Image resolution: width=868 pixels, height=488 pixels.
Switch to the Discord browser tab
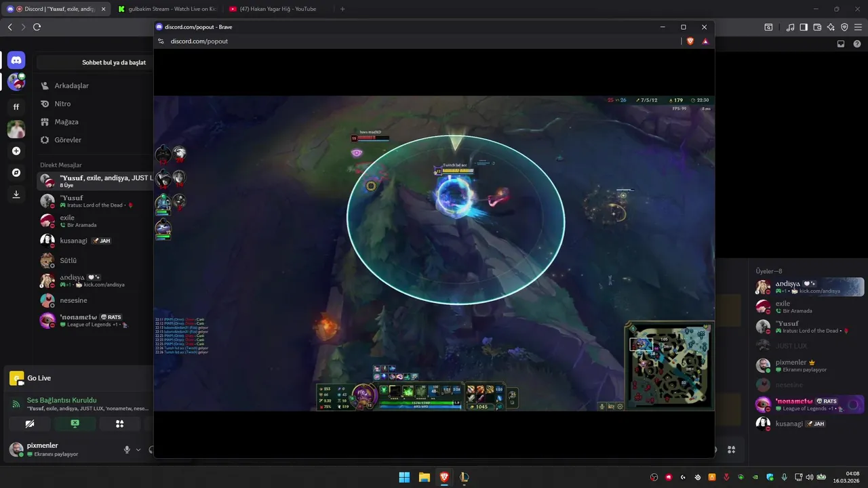point(56,9)
